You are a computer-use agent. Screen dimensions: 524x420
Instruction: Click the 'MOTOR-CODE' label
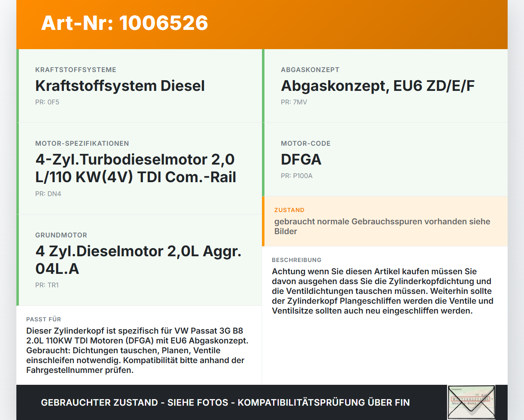pyautogui.click(x=305, y=144)
